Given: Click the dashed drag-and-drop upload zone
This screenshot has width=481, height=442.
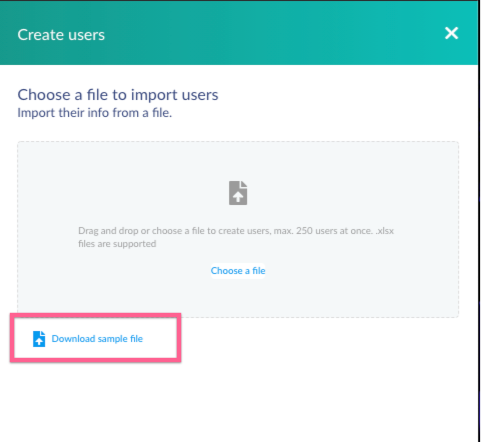Looking at the screenshot, I should click(x=238, y=229).
